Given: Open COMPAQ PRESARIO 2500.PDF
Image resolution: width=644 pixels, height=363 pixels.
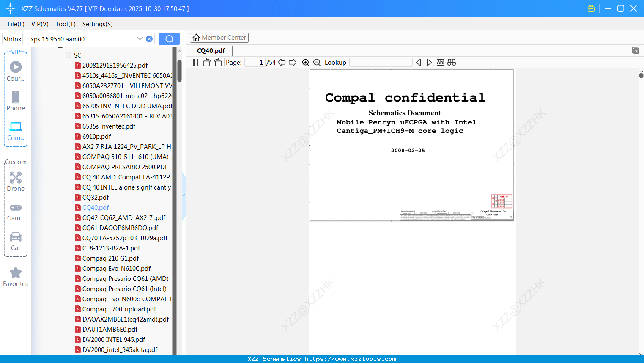Looking at the screenshot, I should pyautogui.click(x=125, y=167).
